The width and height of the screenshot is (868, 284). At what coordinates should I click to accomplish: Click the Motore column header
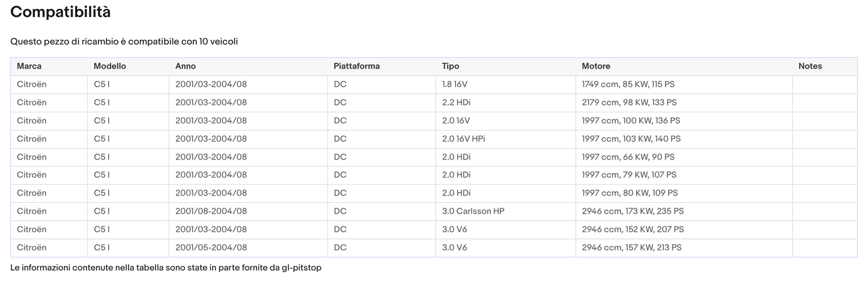point(596,66)
